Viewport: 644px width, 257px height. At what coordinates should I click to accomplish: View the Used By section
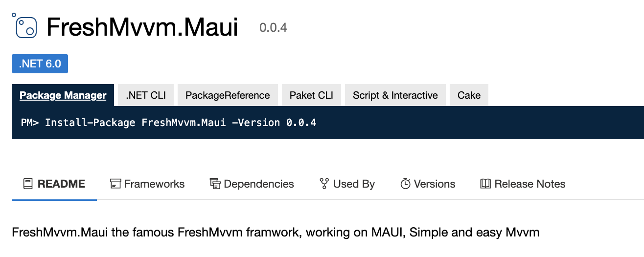pos(347,184)
